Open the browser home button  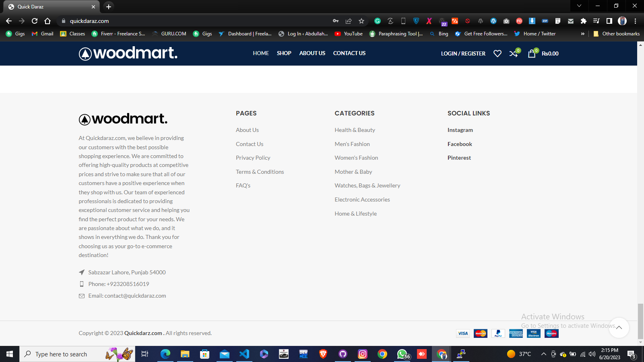[x=47, y=21]
